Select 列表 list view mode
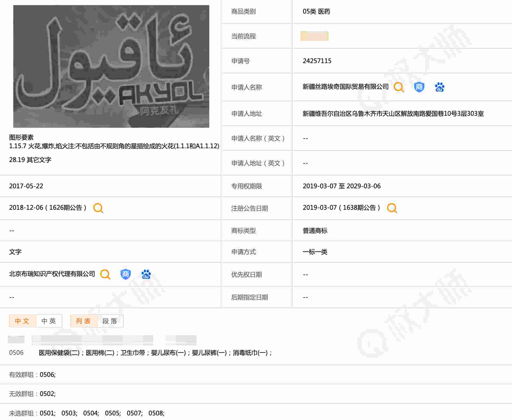This screenshot has width=512, height=420. point(84,321)
